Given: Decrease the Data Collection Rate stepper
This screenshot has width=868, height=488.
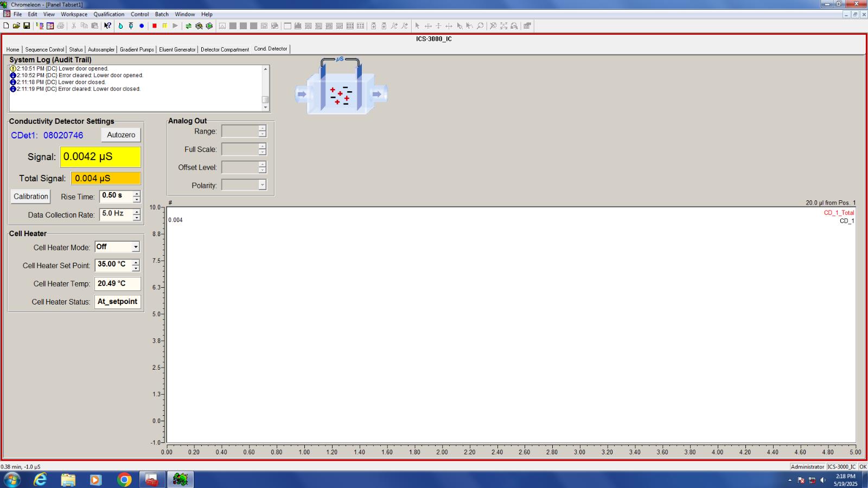Looking at the screenshot, I should coord(137,218).
